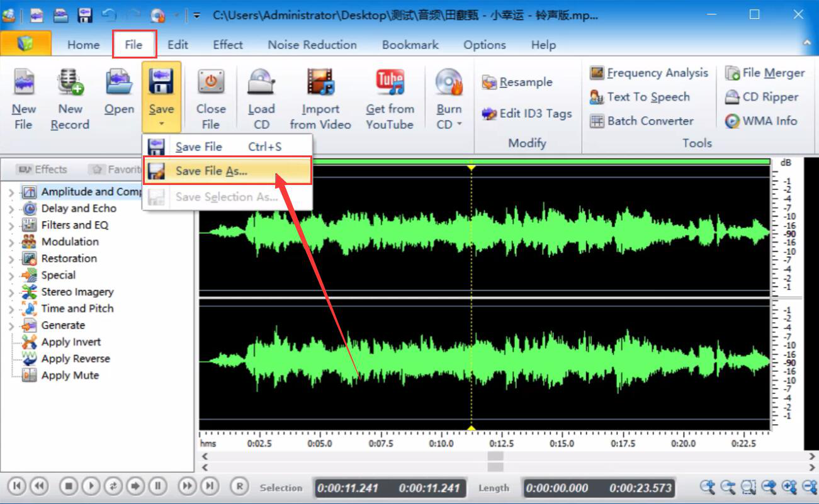Click the New File ribbon icon
Screen dimensions: 819x504
[24, 82]
